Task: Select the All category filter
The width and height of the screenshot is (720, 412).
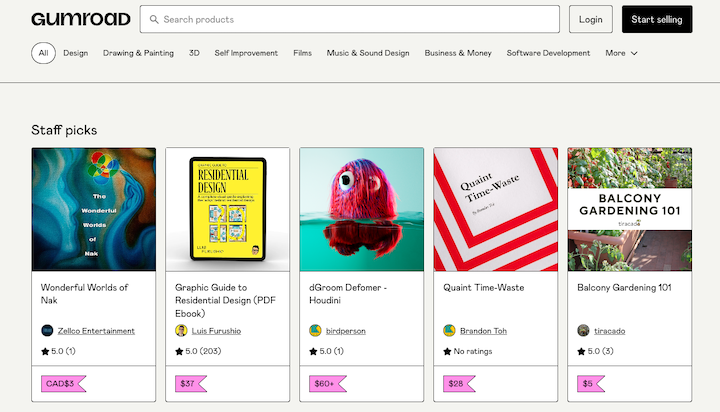Action: [43, 53]
